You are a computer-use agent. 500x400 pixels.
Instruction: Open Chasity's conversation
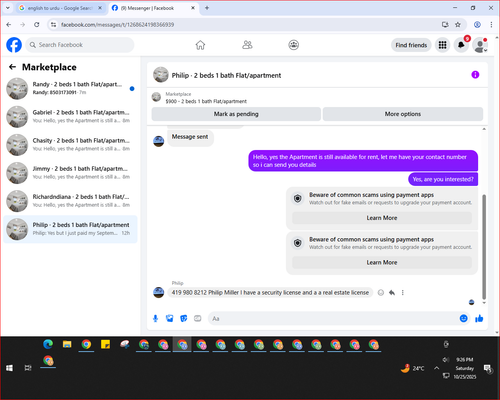point(70,145)
